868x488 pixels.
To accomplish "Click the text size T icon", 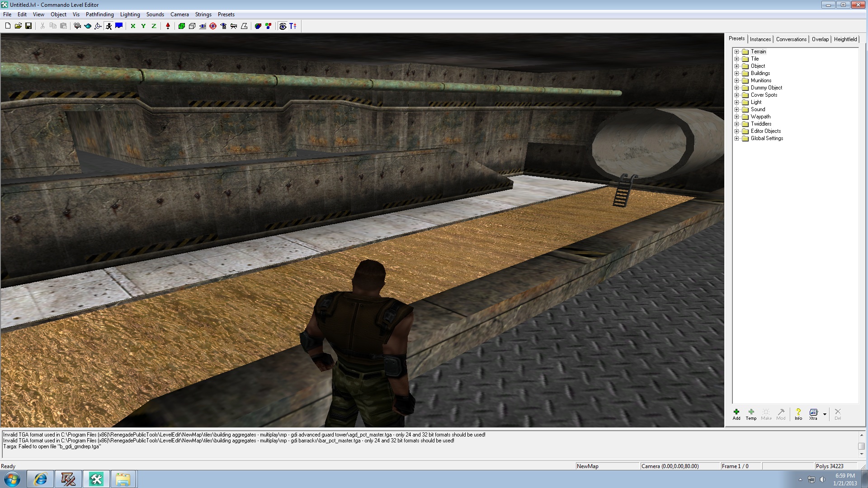I will pos(293,26).
